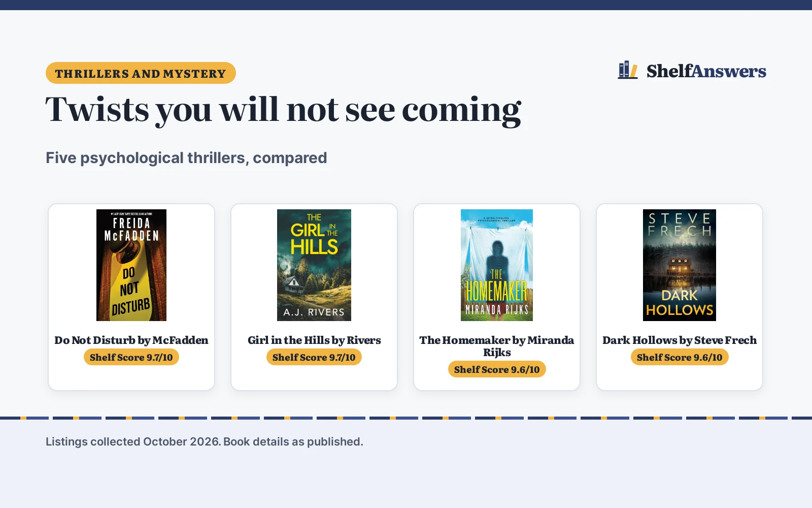The height and width of the screenshot is (508, 812).
Task: Click title Girl in the Hills by Rivers
Action: [x=314, y=340]
